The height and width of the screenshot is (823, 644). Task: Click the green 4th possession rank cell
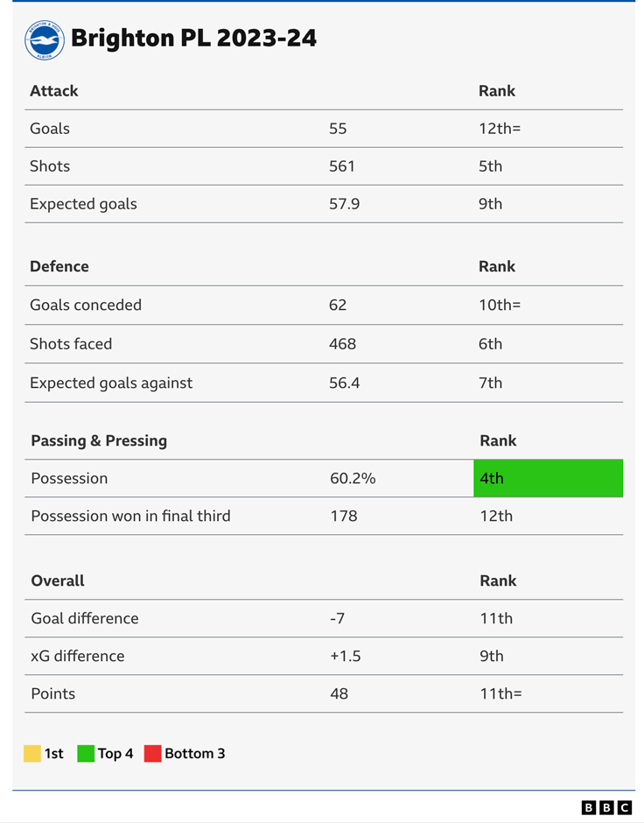click(x=548, y=478)
